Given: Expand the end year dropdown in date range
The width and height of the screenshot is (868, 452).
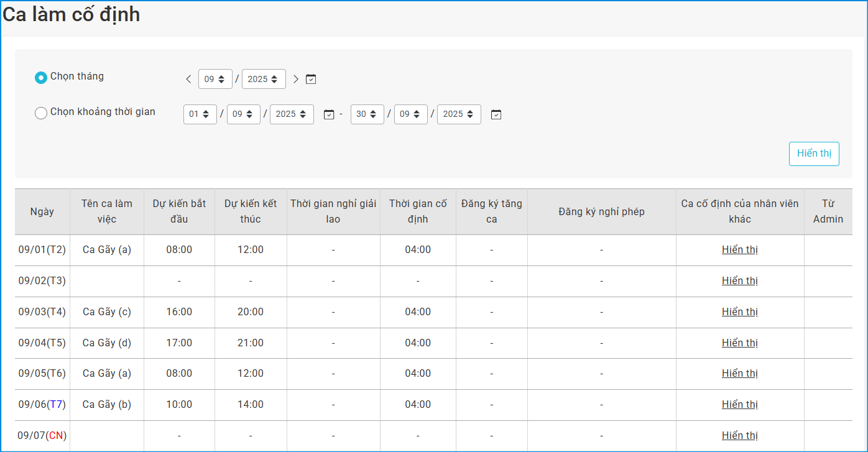Looking at the screenshot, I should [x=459, y=114].
